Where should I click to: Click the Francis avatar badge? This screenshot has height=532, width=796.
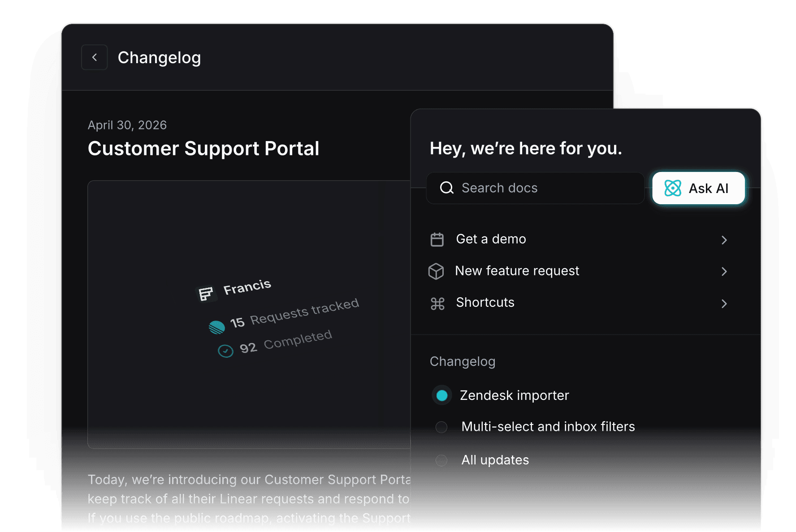(x=207, y=293)
